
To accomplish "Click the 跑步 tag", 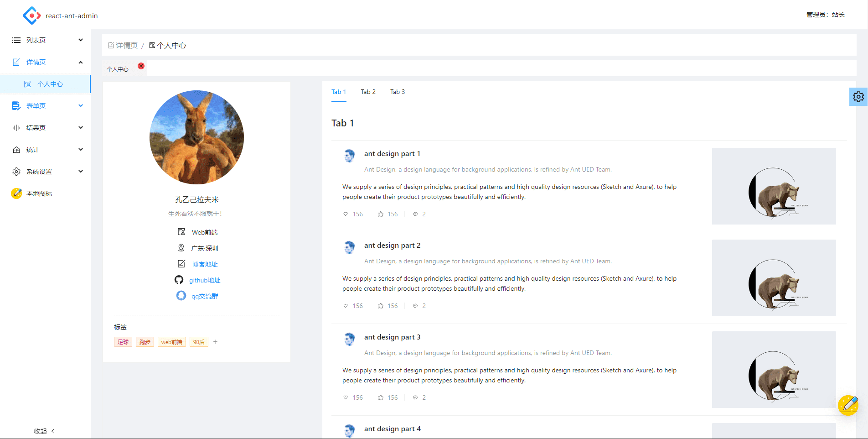I will click(x=145, y=342).
